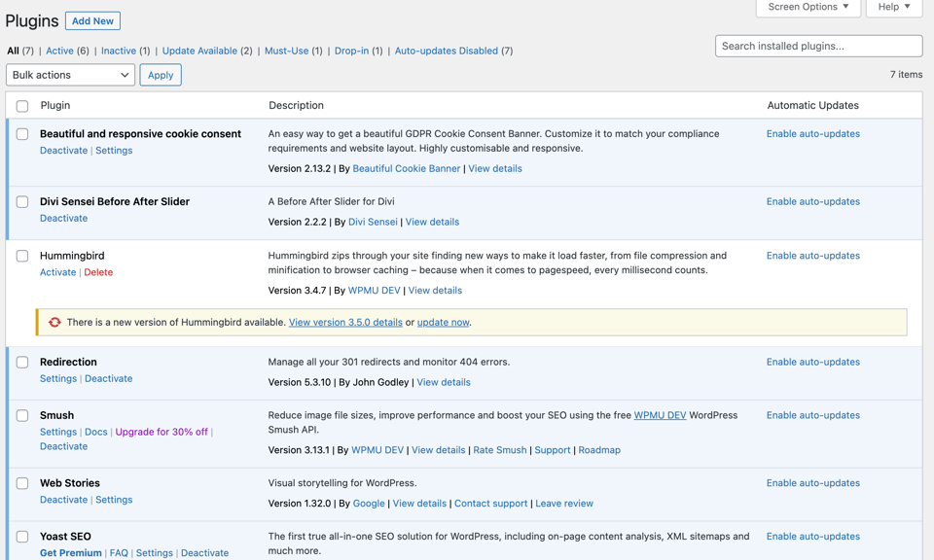Open Google author link for Web Stories
934x560 pixels.
point(369,504)
